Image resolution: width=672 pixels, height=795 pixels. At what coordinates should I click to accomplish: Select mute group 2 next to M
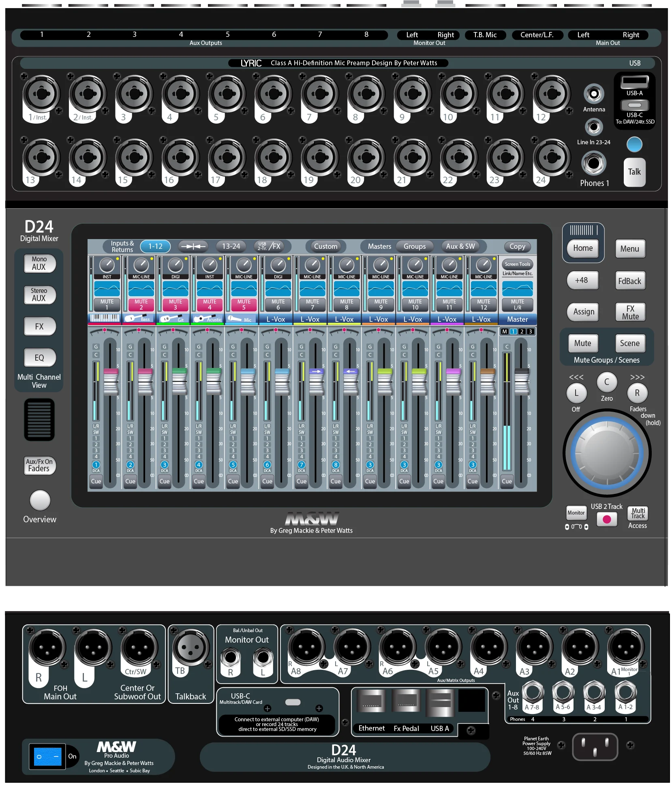pos(522,331)
